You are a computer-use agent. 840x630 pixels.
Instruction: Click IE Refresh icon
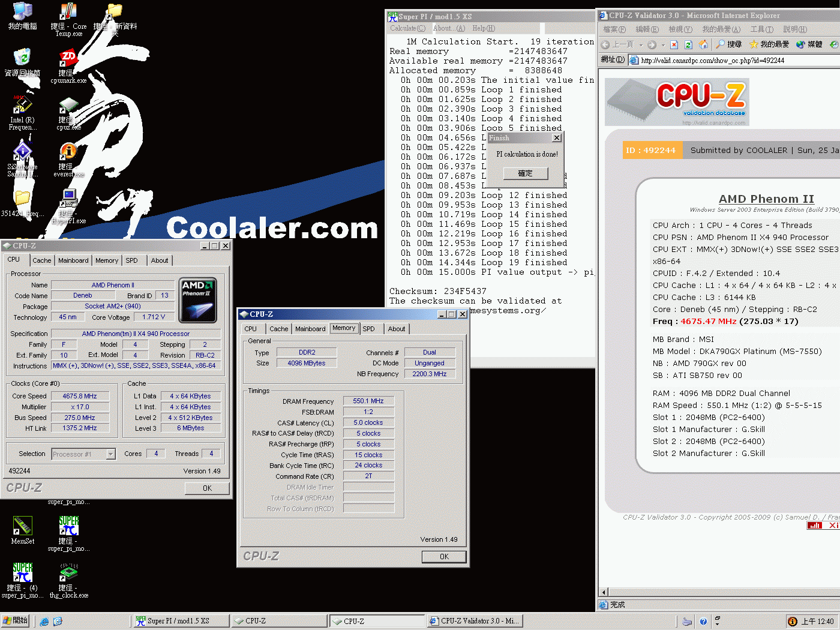[x=688, y=44]
